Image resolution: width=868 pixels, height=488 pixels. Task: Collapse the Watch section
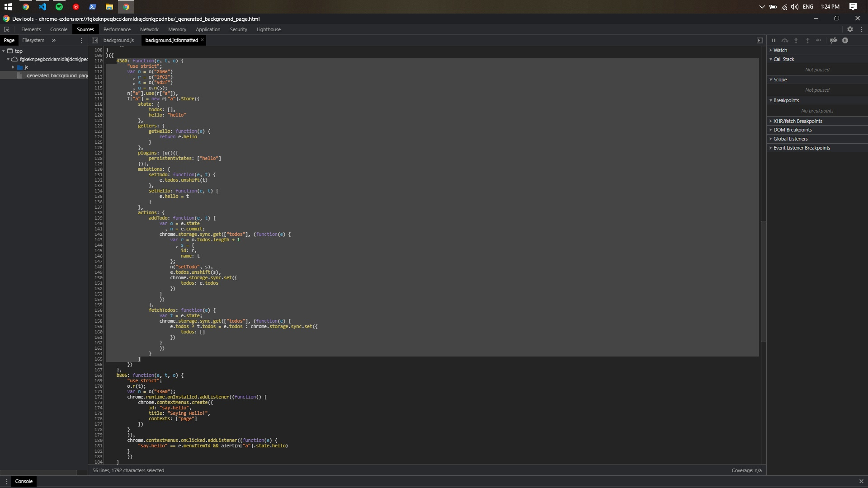point(780,50)
